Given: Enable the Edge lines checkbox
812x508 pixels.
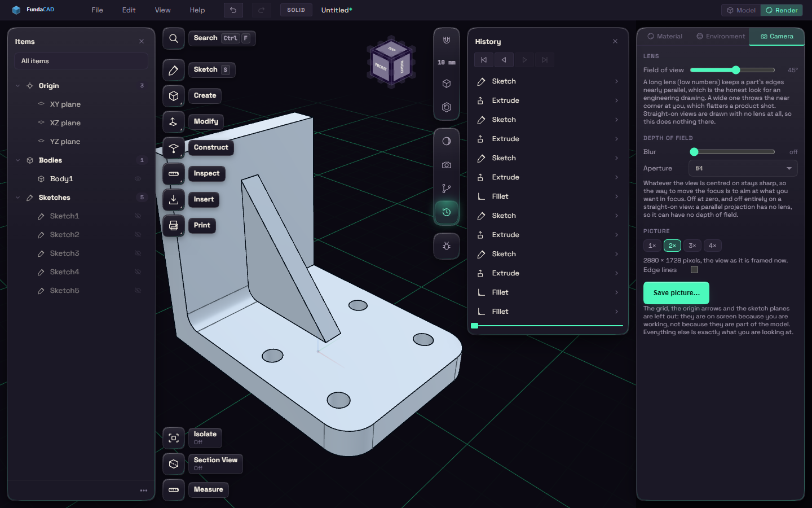Looking at the screenshot, I should 695,270.
